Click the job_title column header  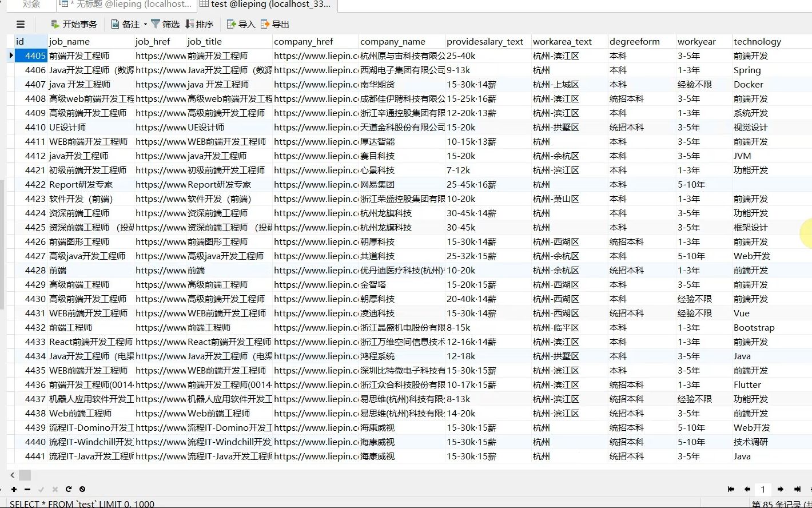coord(229,41)
